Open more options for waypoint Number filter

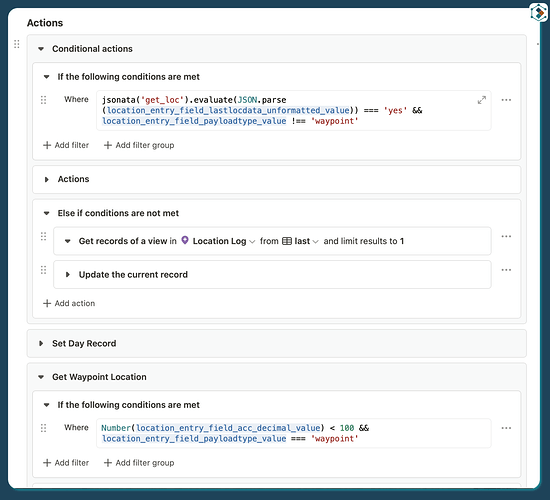coord(506,428)
